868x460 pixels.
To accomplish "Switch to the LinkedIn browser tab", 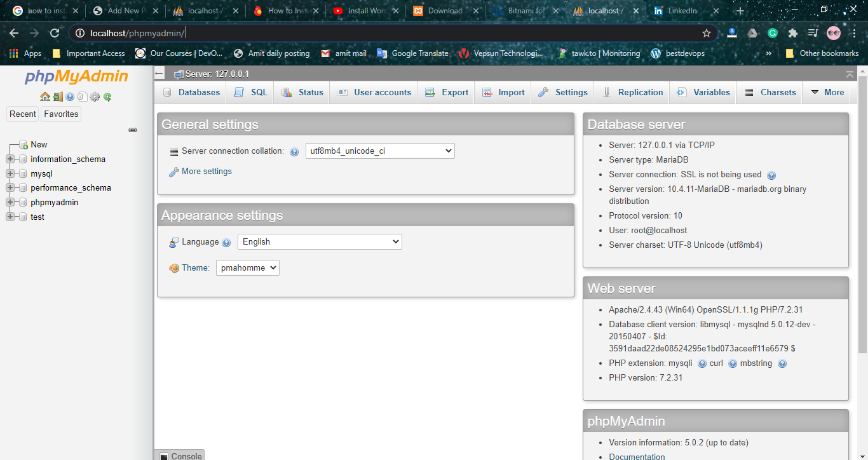I will (x=686, y=11).
